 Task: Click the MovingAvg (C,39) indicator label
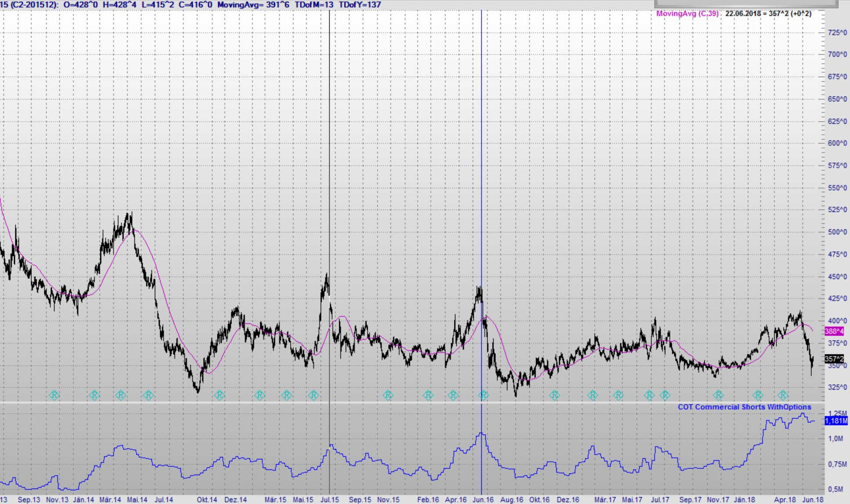click(x=687, y=14)
